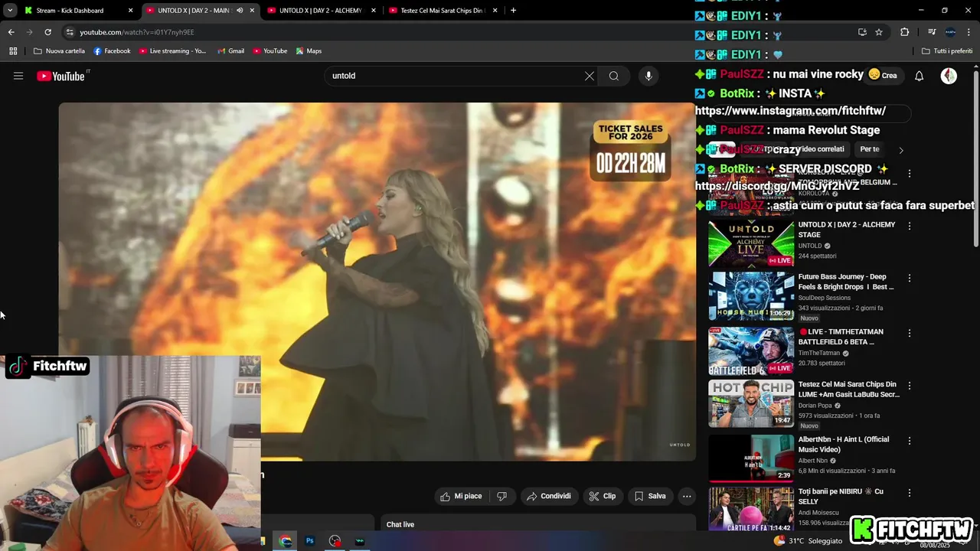Open the YouTube bookmark
The width and height of the screenshot is (980, 551).
click(x=270, y=51)
